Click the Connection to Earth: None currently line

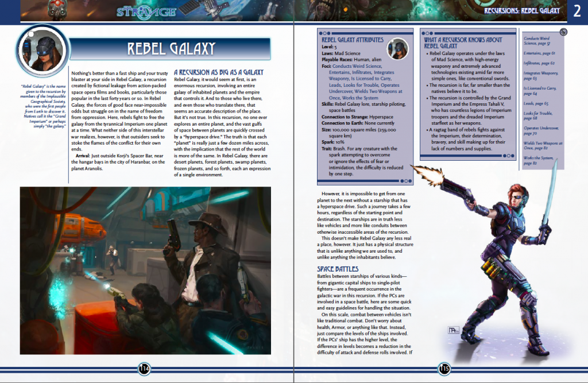point(358,123)
